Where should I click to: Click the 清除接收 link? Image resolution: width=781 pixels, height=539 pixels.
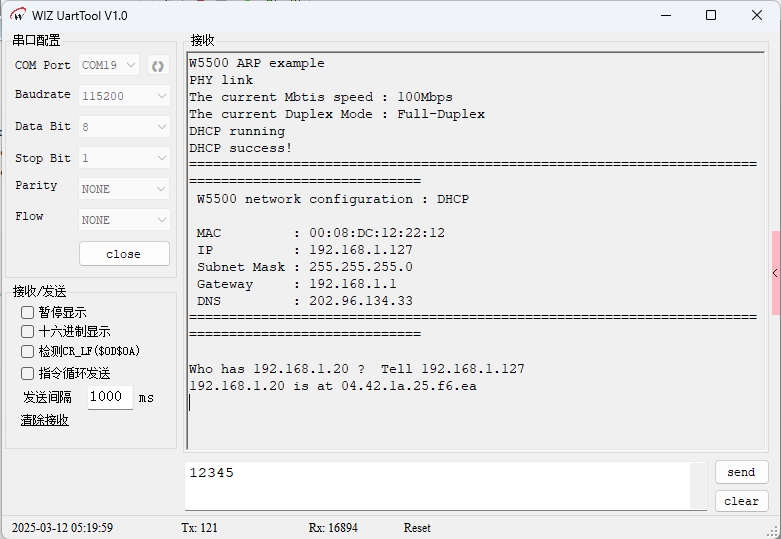click(x=45, y=421)
